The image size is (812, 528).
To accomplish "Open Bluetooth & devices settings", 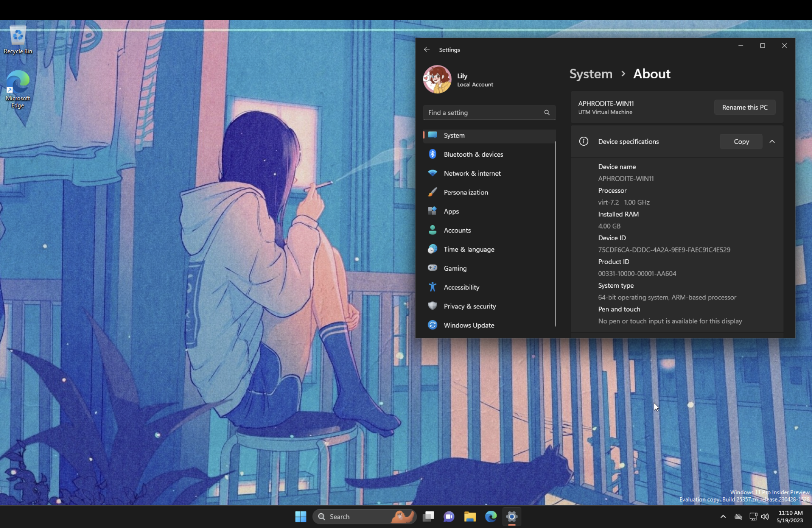I will [473, 154].
